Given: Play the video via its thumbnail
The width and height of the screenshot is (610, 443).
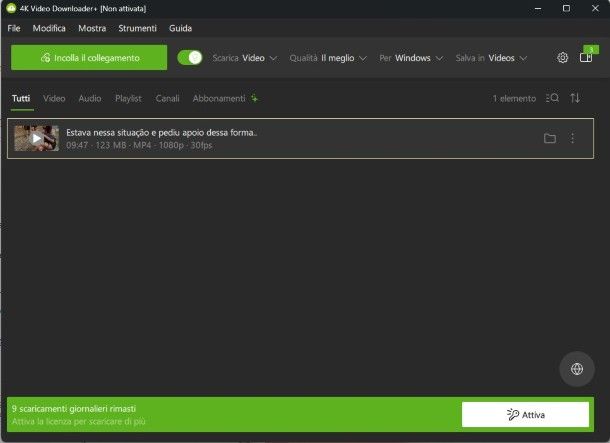Looking at the screenshot, I should [37, 138].
